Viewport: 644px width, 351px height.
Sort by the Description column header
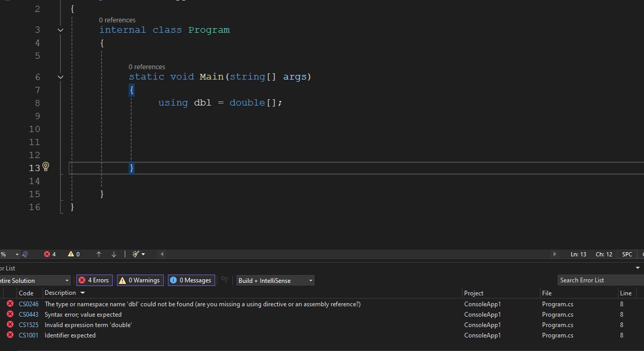click(x=60, y=293)
